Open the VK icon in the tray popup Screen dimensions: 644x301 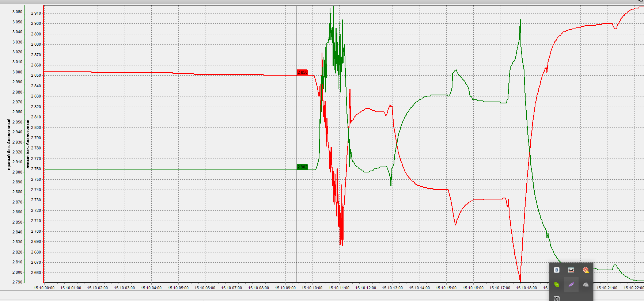(x=556, y=270)
